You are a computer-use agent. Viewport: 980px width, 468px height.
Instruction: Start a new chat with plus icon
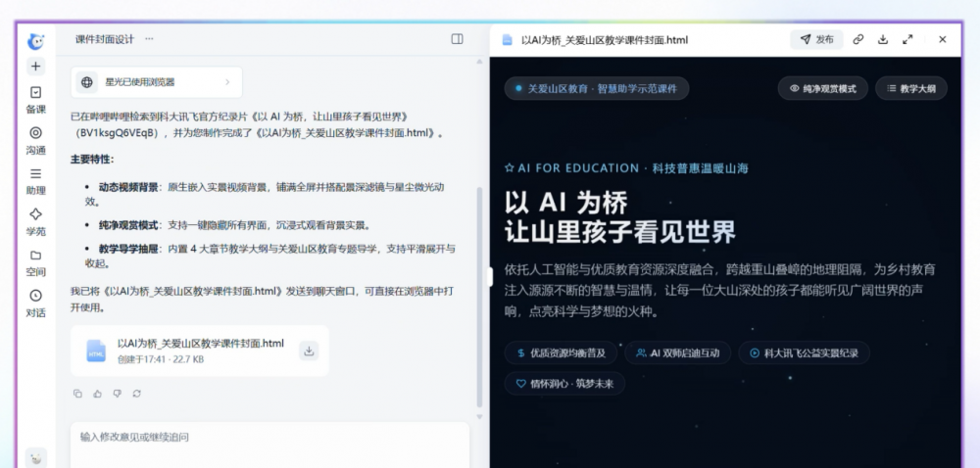(35, 67)
